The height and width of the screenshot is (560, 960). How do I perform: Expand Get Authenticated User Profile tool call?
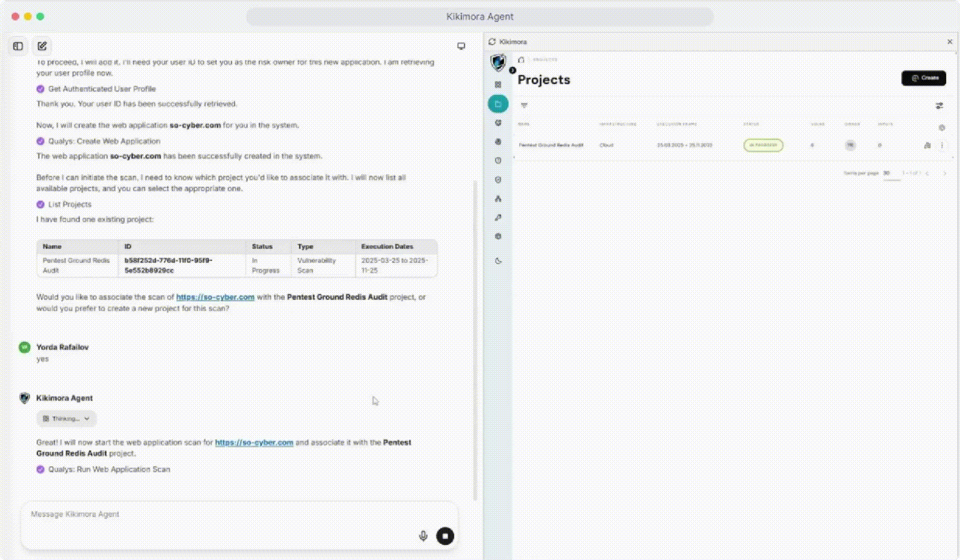(97, 89)
